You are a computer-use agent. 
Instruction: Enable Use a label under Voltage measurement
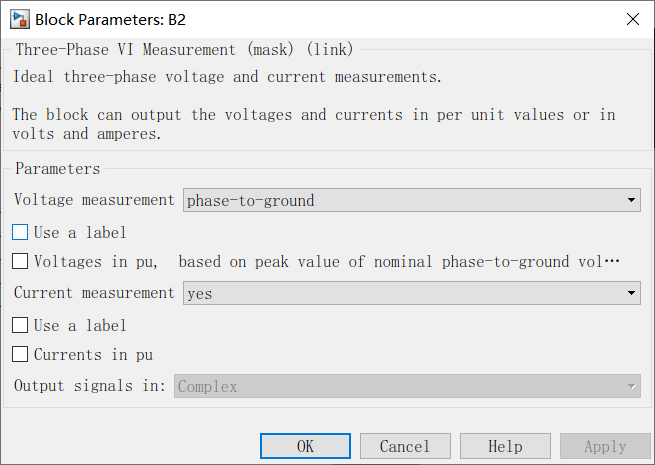coord(20,232)
